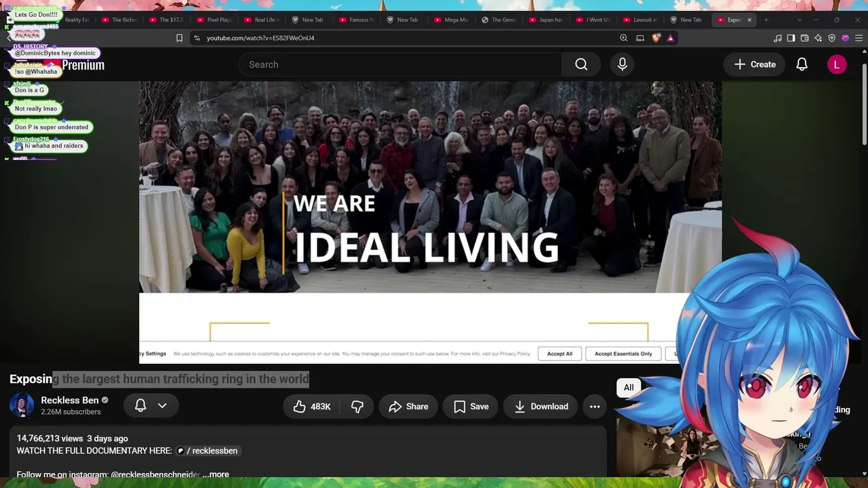Open the Brave Wallet icon
The height and width of the screenshot is (488, 868).
(804, 38)
